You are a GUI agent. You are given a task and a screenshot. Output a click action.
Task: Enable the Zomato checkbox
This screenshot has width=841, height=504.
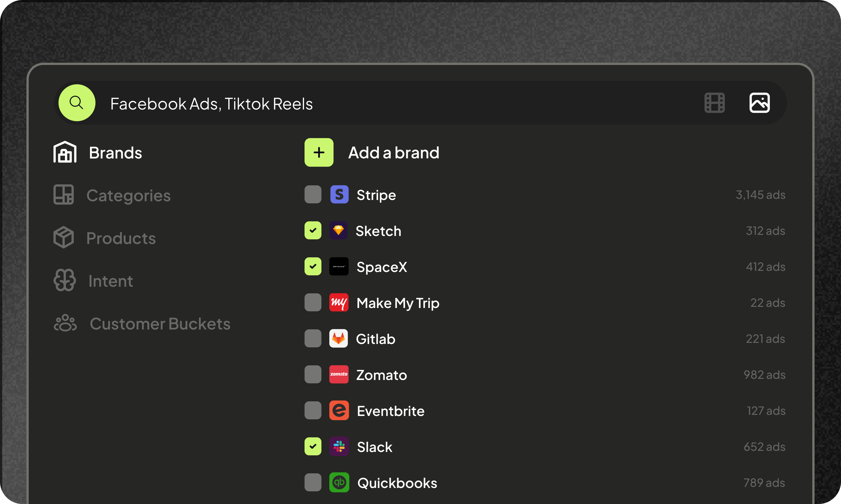(313, 375)
